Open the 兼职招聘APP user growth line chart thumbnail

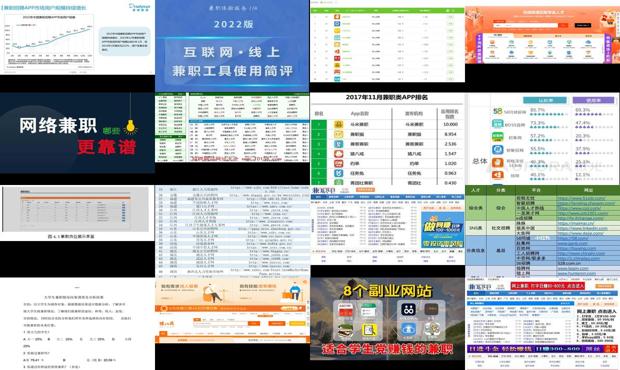tap(77, 38)
